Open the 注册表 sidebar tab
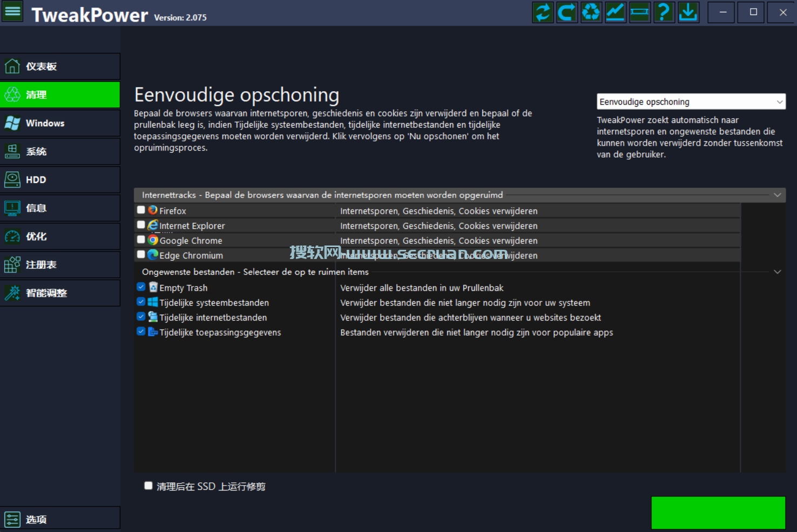 coord(60,265)
